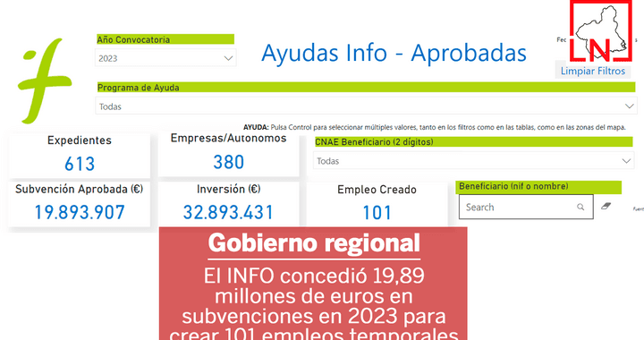Click the eraser icon beside the Search box

pyautogui.click(x=606, y=206)
